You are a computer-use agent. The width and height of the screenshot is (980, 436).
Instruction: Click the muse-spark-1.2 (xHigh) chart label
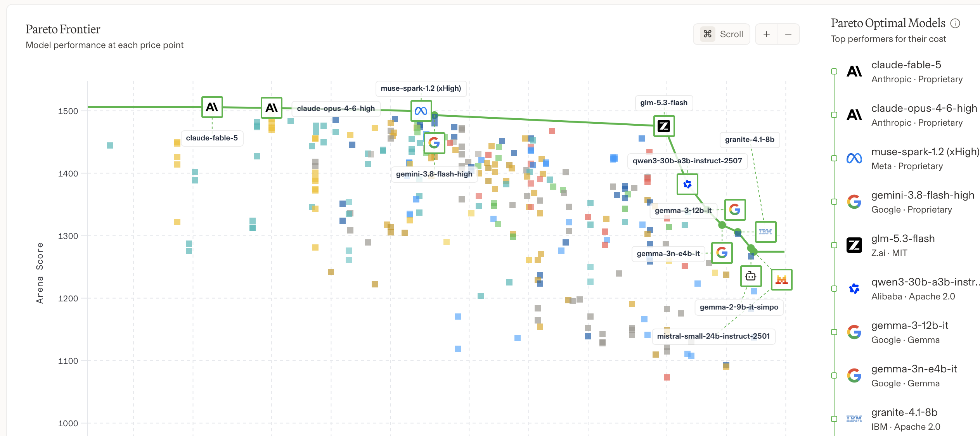[x=421, y=88]
